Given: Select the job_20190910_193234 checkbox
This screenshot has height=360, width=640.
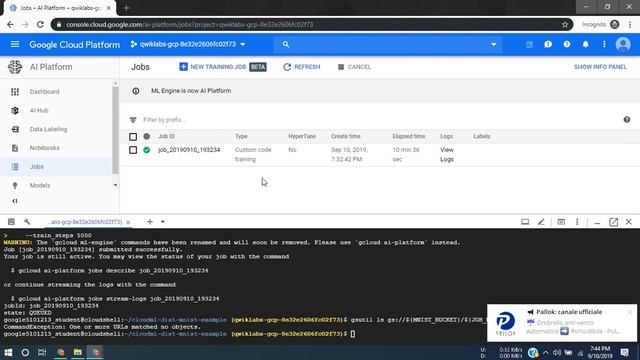Looking at the screenshot, I should [x=133, y=150].
